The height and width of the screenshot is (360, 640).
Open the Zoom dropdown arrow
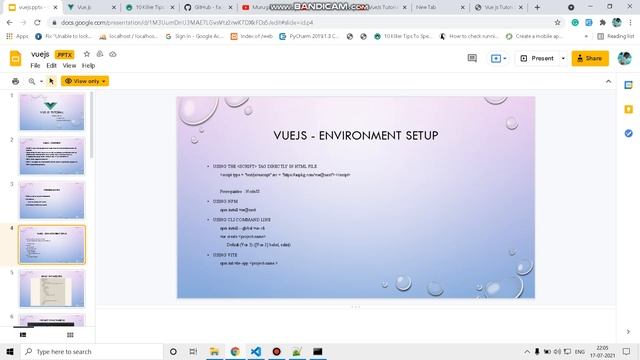pos(41,81)
